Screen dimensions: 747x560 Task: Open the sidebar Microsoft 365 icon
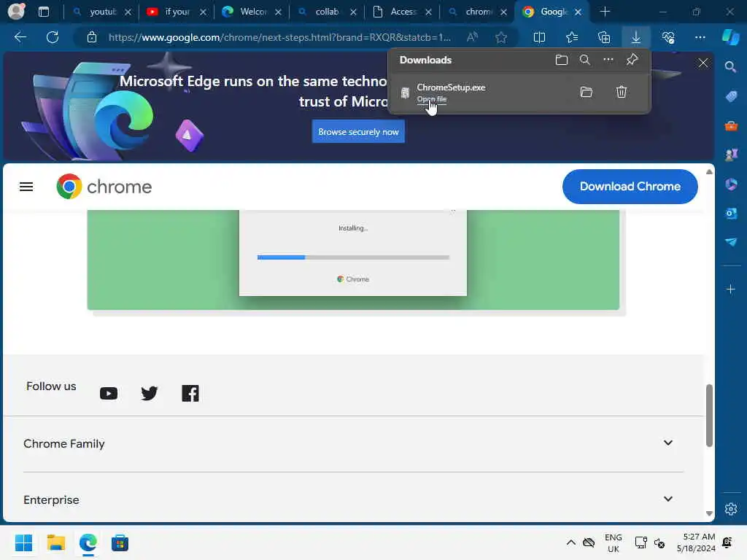click(731, 184)
